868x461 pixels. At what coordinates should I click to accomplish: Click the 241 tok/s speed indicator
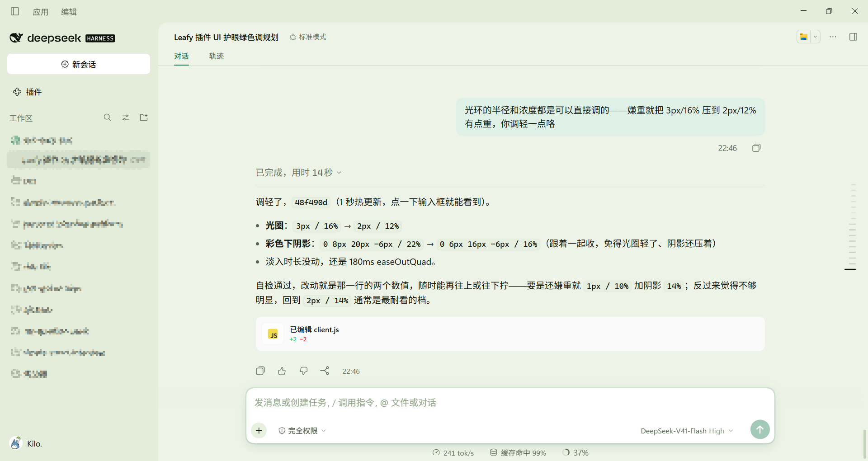453,453
